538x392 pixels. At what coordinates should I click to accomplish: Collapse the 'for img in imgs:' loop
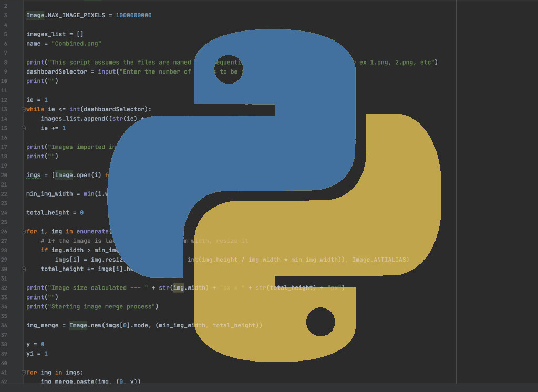[24, 373]
